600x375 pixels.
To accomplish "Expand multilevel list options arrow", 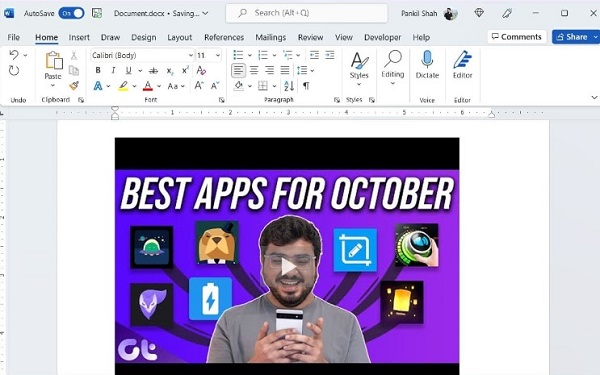I will click(x=298, y=55).
